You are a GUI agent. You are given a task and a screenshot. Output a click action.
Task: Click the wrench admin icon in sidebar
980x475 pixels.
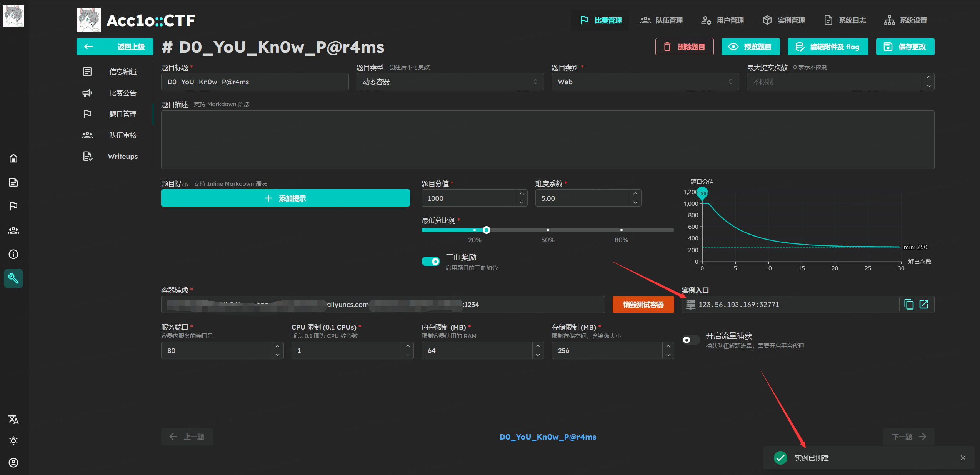pos(13,278)
